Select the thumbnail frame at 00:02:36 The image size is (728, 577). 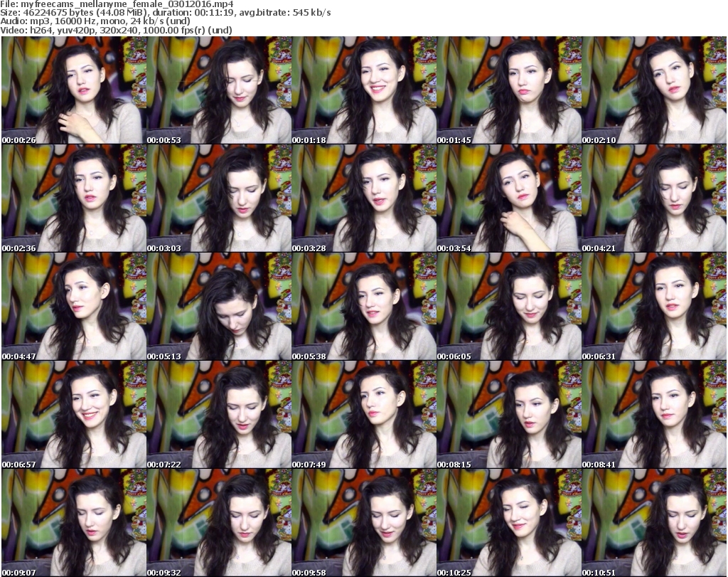tap(74, 198)
